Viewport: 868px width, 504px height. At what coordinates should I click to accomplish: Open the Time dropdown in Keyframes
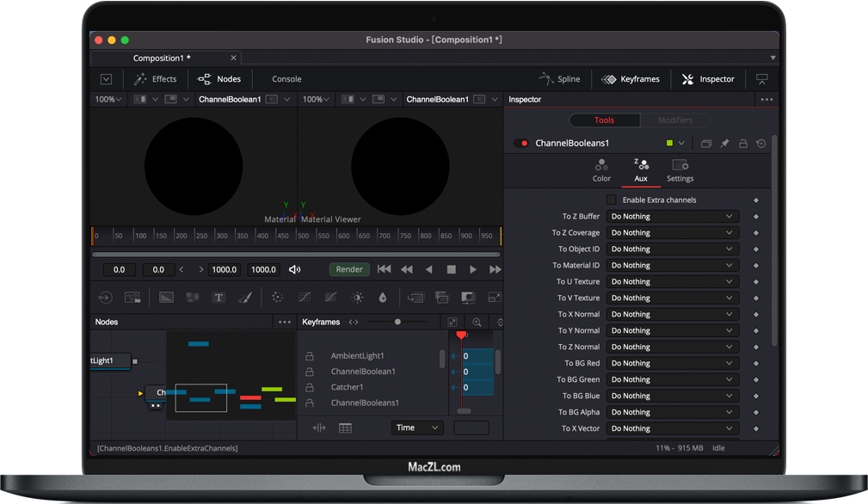tap(417, 427)
